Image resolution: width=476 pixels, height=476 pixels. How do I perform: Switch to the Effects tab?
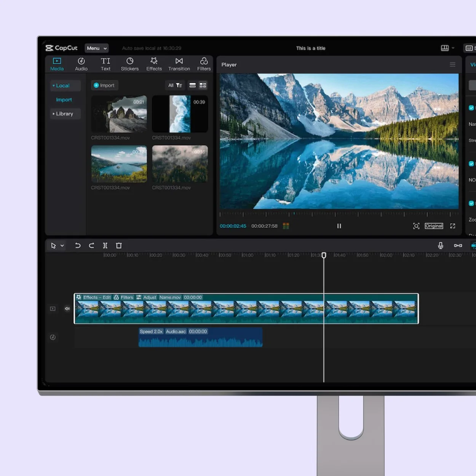[x=154, y=64]
